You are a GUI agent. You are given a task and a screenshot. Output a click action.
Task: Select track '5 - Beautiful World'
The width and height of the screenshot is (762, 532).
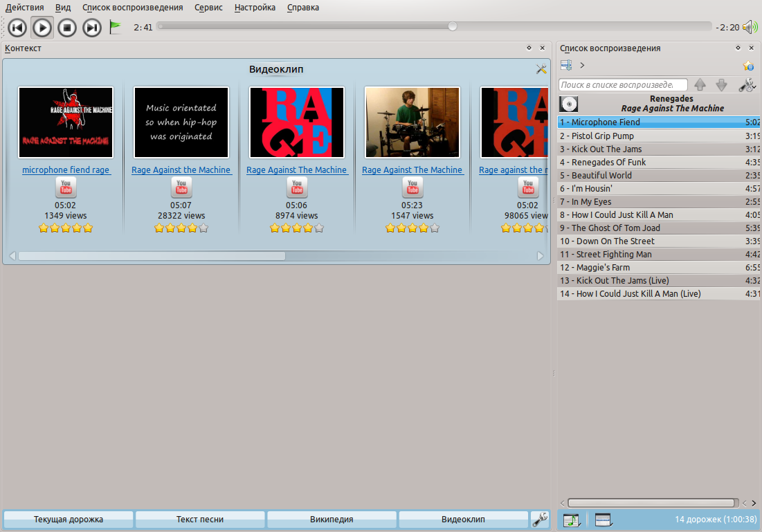pyautogui.click(x=659, y=176)
